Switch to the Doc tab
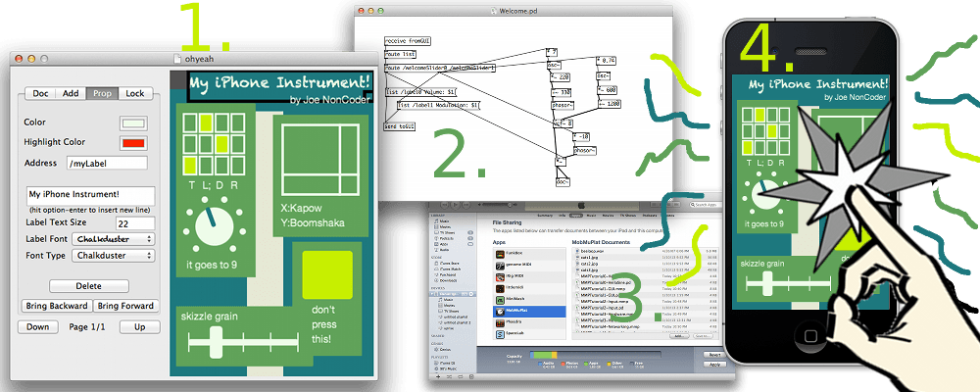 point(40,93)
